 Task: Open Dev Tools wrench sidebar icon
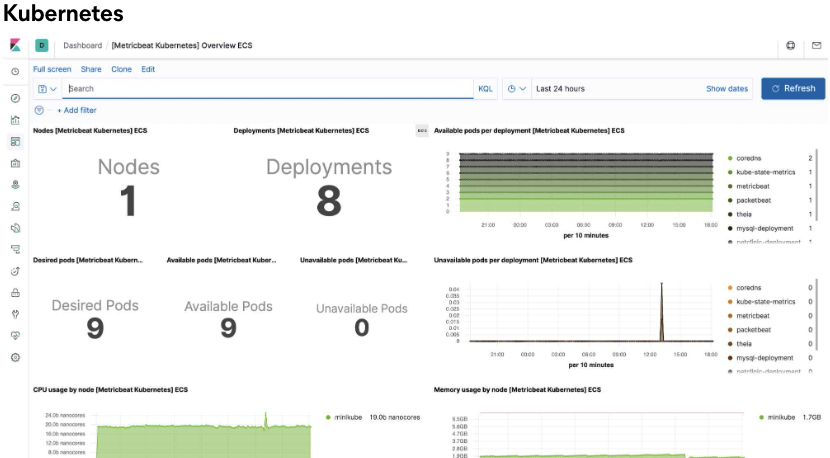(15, 315)
